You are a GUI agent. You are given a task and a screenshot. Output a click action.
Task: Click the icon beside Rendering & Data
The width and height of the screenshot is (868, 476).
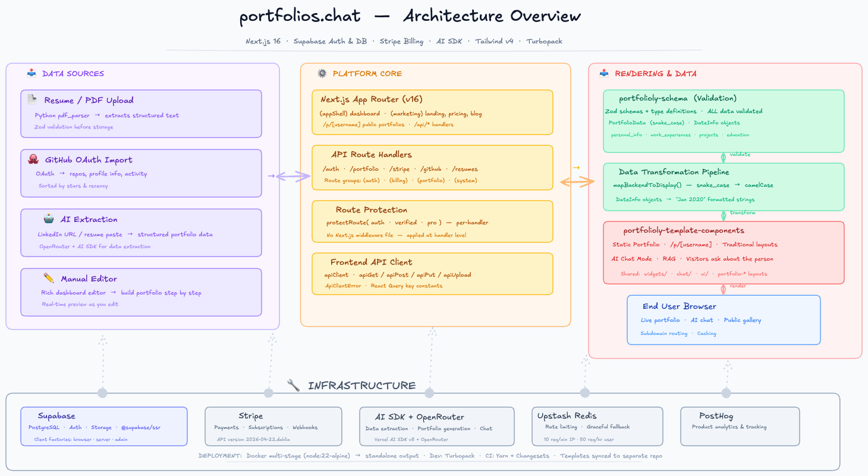pyautogui.click(x=605, y=74)
